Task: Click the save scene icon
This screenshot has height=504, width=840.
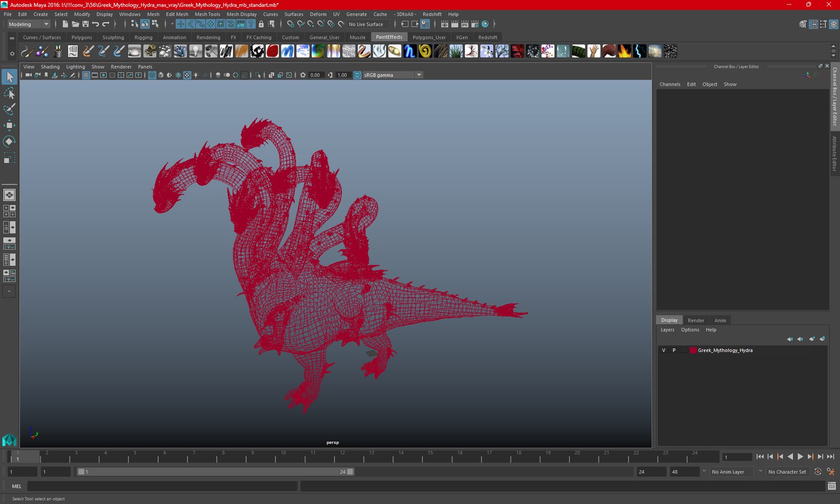Action: (85, 24)
